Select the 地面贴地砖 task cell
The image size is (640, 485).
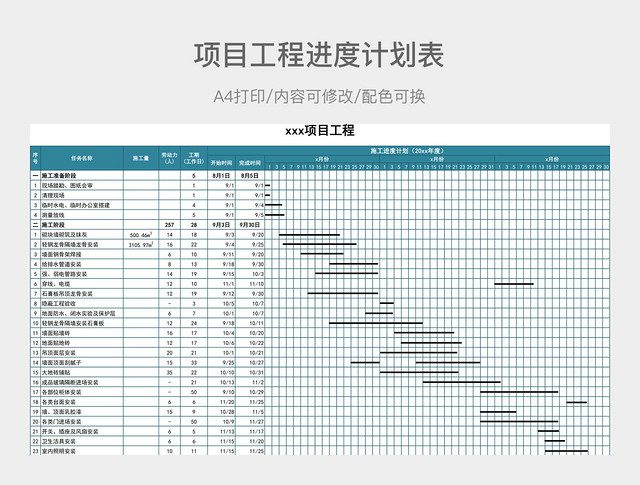[x=82, y=343]
